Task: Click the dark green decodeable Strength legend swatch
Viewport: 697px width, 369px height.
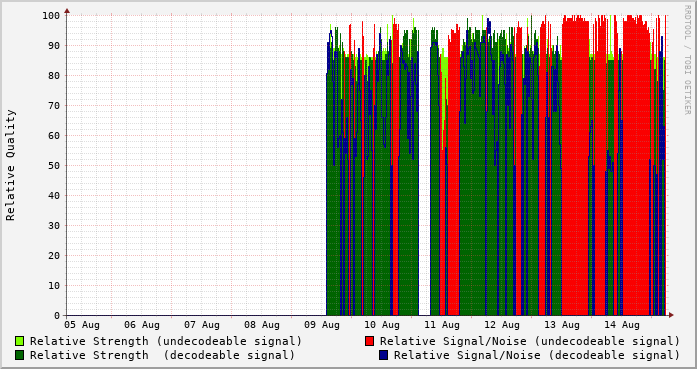Action: 20,355
